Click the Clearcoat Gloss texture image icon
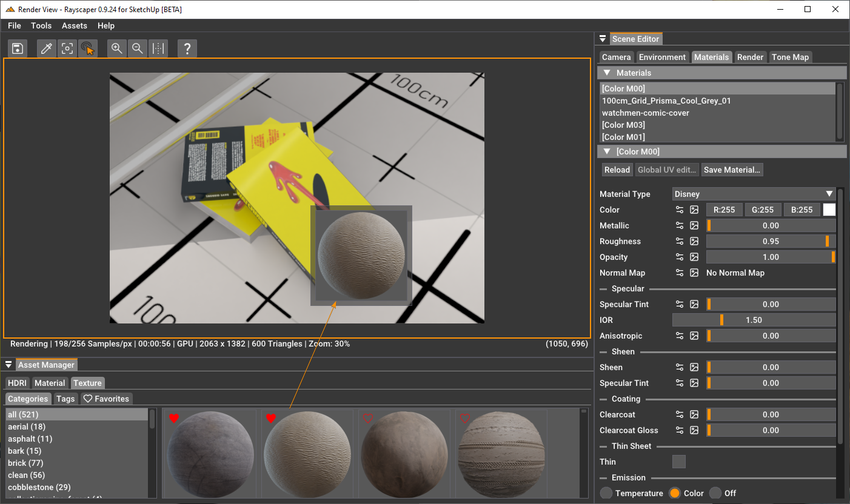This screenshot has height=504, width=850. (x=694, y=430)
